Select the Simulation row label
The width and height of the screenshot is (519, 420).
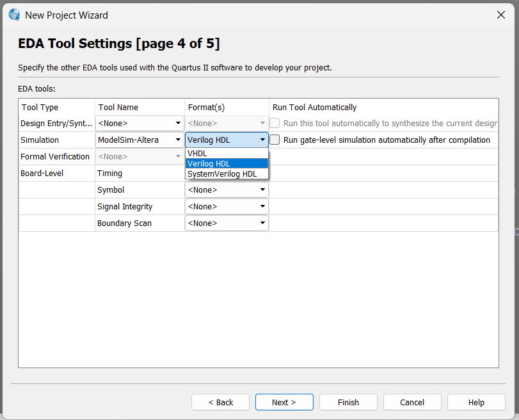(x=40, y=140)
